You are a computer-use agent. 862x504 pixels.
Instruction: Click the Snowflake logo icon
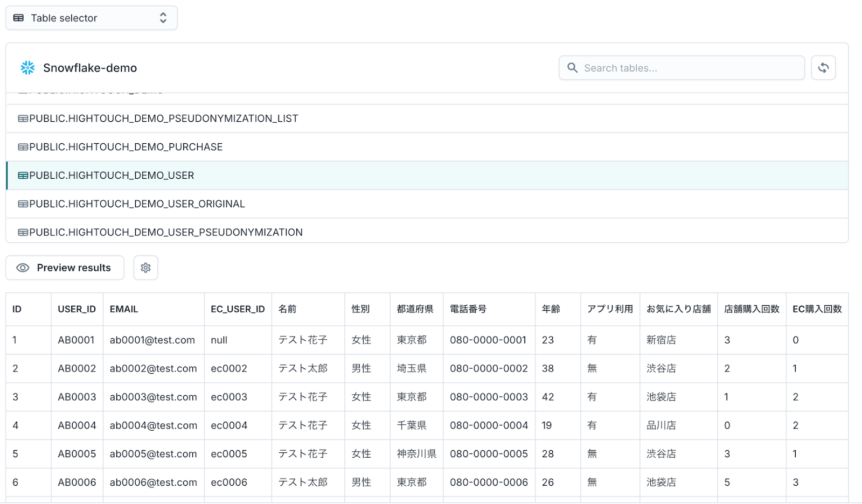pyautogui.click(x=27, y=68)
